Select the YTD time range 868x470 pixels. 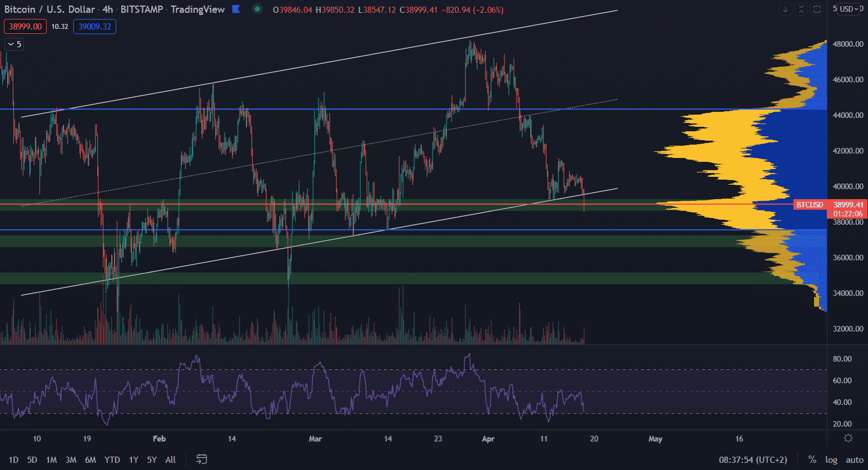[112, 459]
